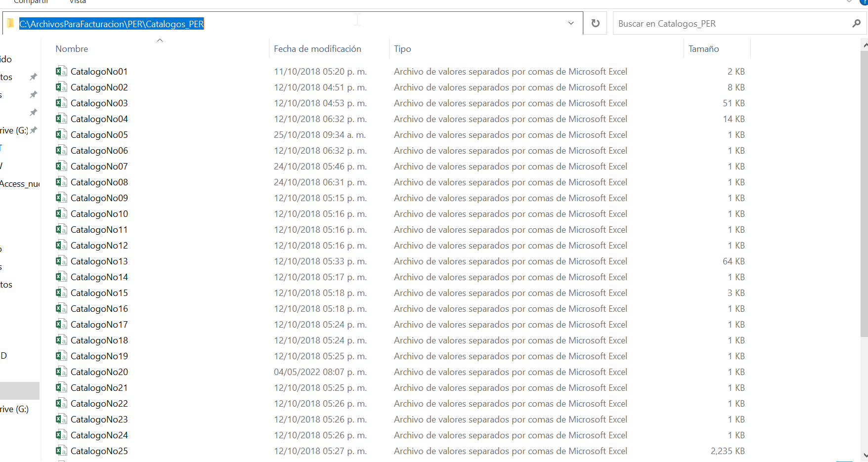Click the CatalogoNo15 file icon
The image size is (868, 462).
(61, 293)
